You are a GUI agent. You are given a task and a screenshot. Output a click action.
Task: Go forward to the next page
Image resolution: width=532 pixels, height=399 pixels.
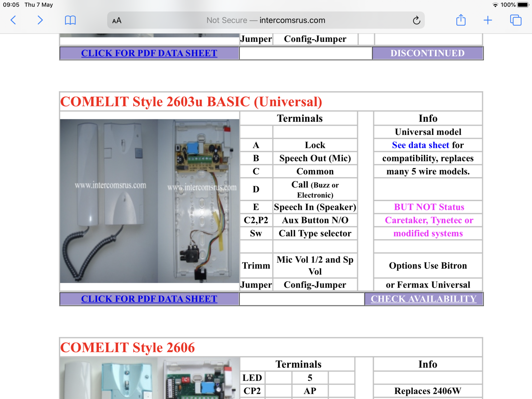(x=40, y=20)
